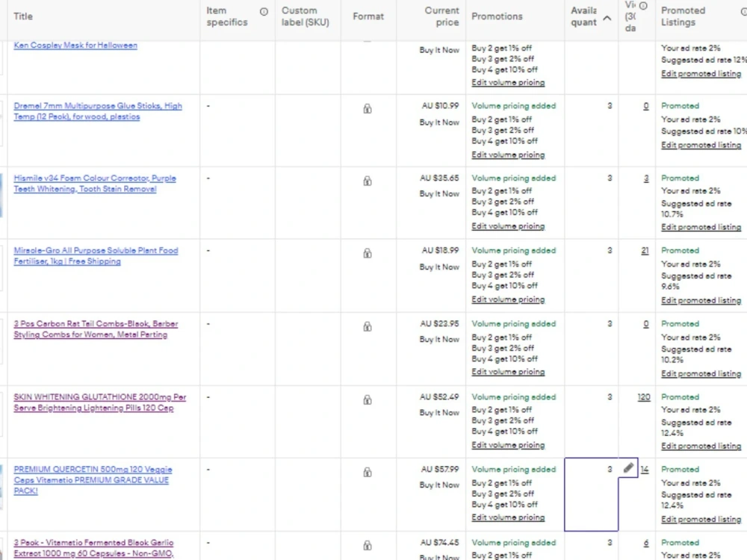Viewport: 747px width, 560px height.
Task: Click Suggested ad rate 10.7% text
Action: pos(696,208)
